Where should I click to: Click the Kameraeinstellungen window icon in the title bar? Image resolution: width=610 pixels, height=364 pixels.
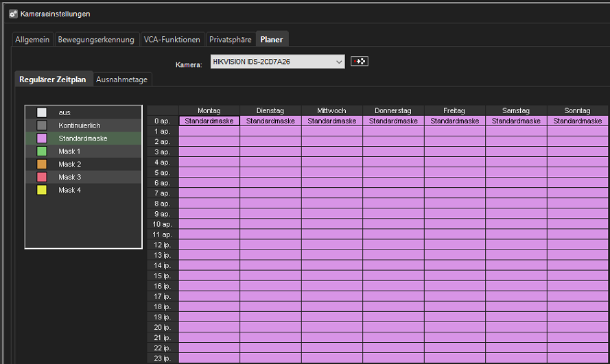(x=13, y=14)
